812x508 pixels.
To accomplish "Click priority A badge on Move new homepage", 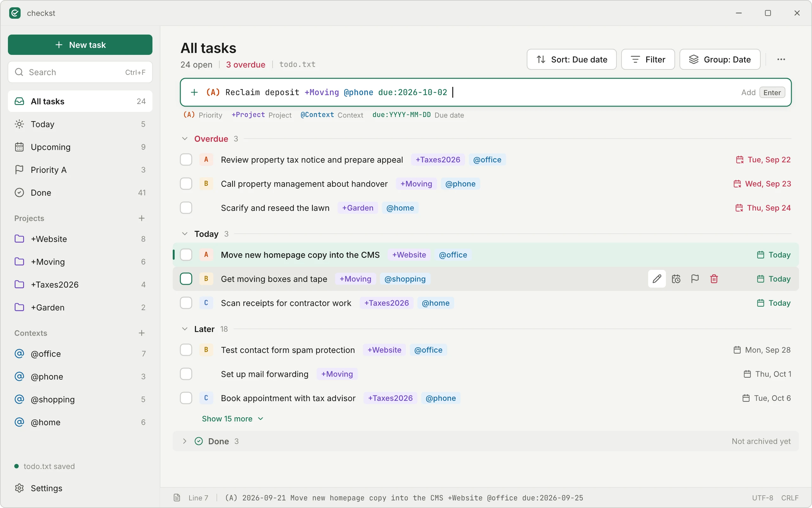I will (x=206, y=255).
